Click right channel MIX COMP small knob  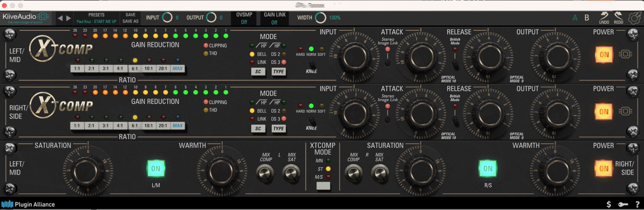click(353, 173)
